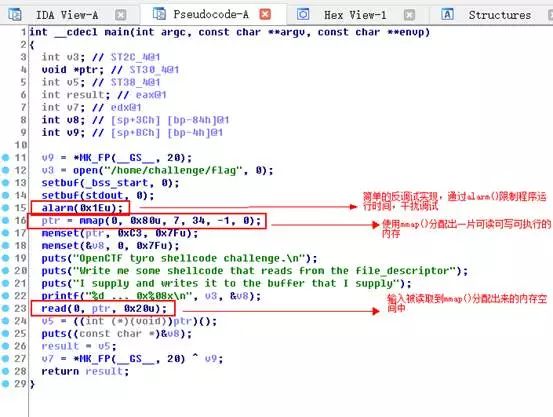Click the setbuf(stdout, 0) call

click(98, 195)
